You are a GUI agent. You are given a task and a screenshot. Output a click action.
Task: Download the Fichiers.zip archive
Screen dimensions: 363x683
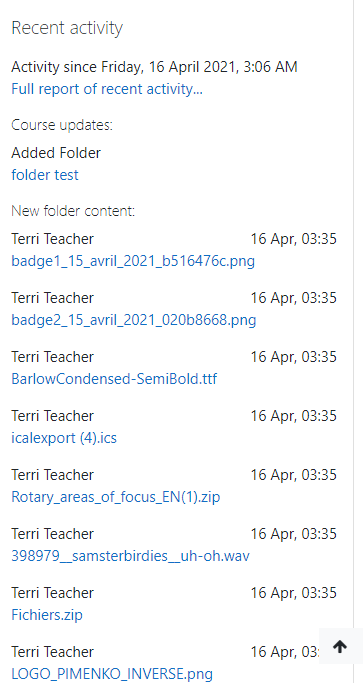pos(47,615)
